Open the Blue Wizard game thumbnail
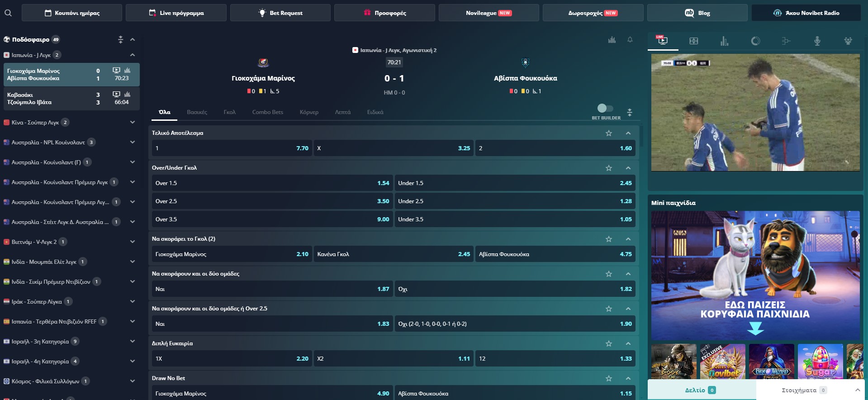Image resolution: width=868 pixels, height=400 pixels. 771,361
